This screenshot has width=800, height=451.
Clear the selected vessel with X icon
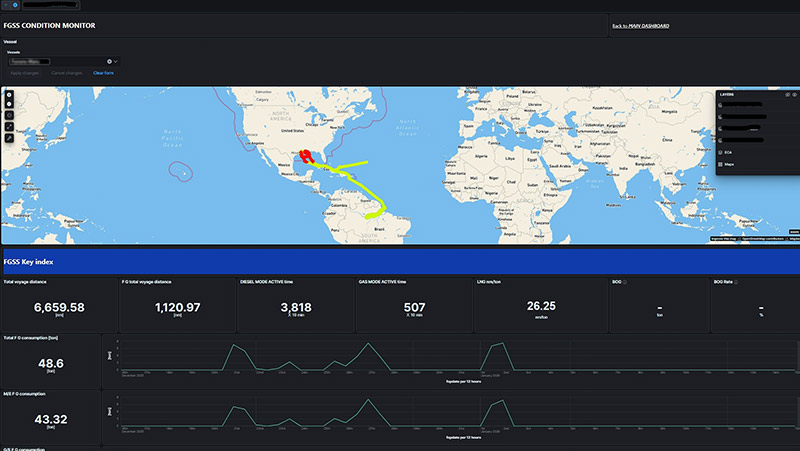pyautogui.click(x=109, y=61)
